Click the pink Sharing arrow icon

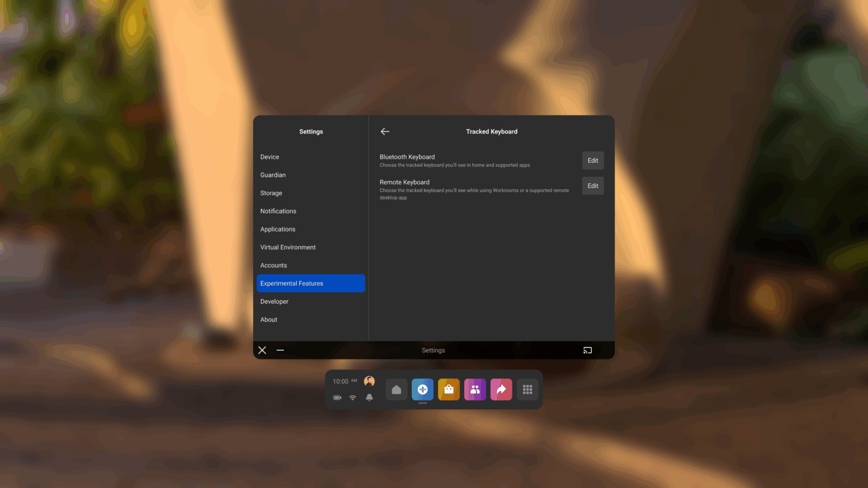click(x=501, y=390)
